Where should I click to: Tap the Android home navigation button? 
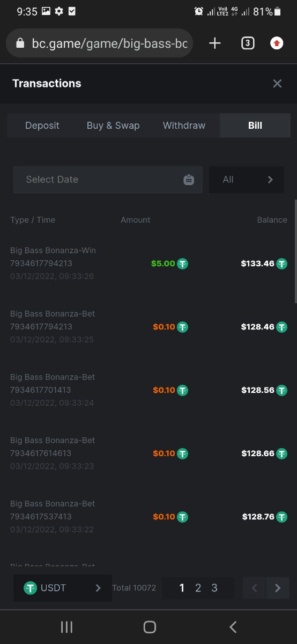click(x=150, y=627)
